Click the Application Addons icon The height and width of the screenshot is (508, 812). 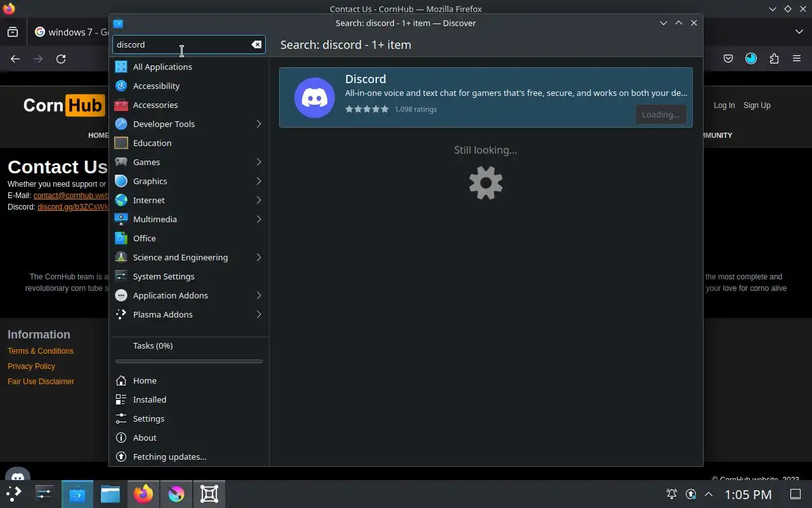pos(121,295)
